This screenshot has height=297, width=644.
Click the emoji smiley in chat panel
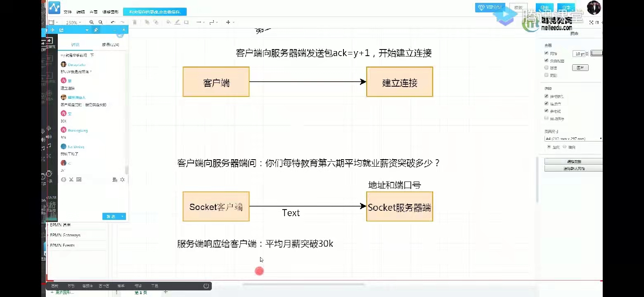point(64,179)
